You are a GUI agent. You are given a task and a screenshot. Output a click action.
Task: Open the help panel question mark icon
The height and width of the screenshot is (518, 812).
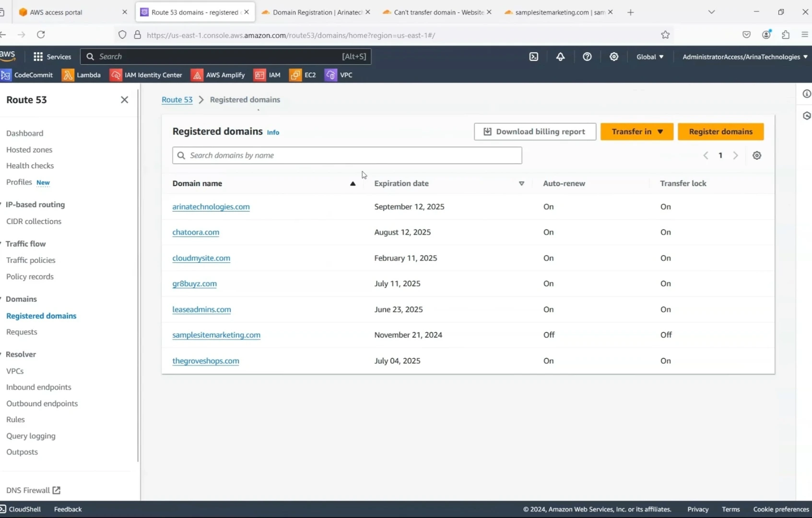pos(587,57)
